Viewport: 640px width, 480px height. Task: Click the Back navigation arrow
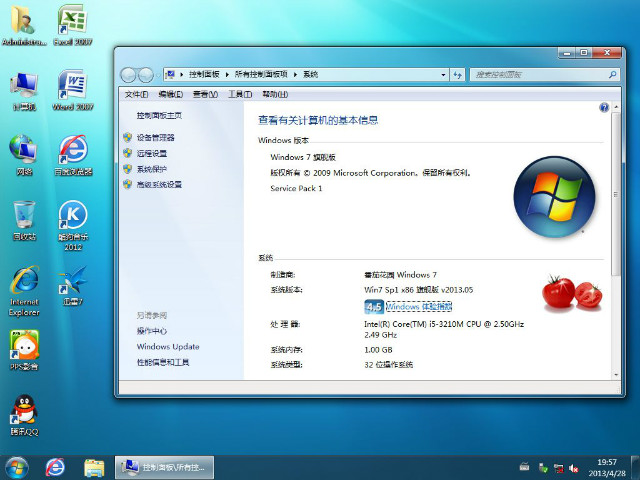click(x=128, y=75)
